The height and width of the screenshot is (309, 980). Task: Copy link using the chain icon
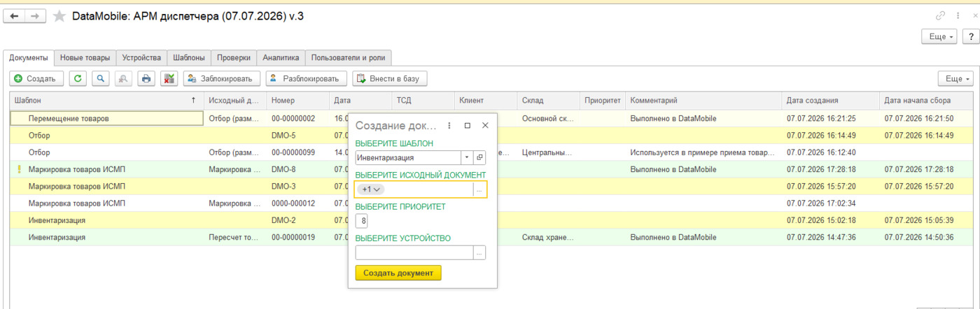point(940,15)
